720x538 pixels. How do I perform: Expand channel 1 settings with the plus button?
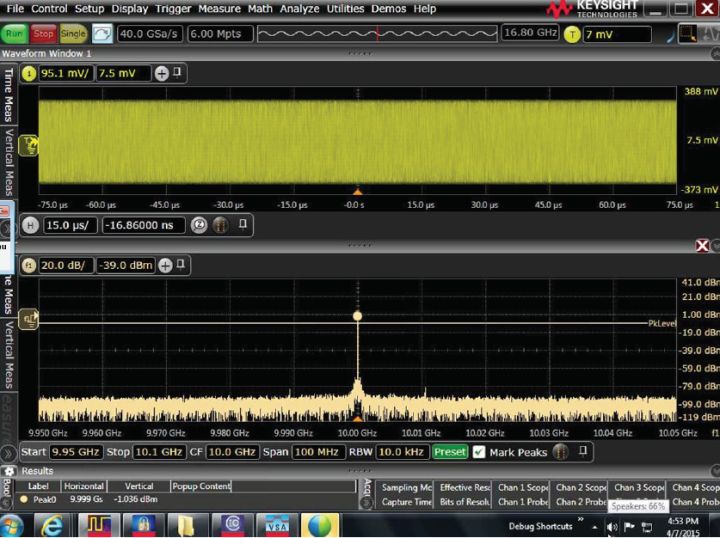click(x=161, y=73)
